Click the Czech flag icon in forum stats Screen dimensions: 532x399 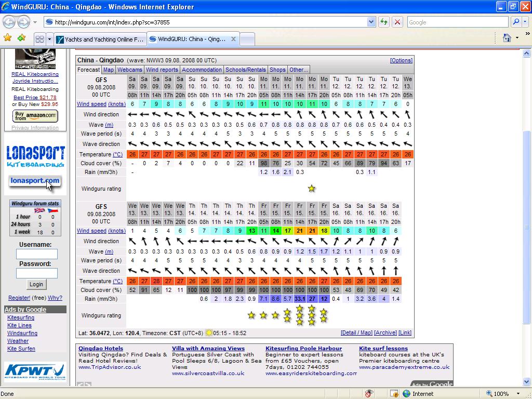pos(52,210)
